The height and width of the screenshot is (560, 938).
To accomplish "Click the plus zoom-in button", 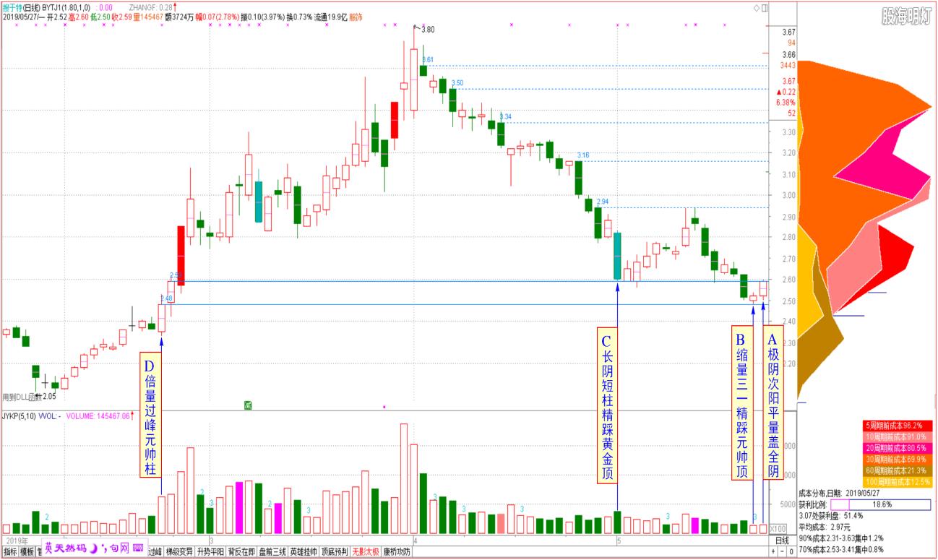I will pyautogui.click(x=773, y=552).
